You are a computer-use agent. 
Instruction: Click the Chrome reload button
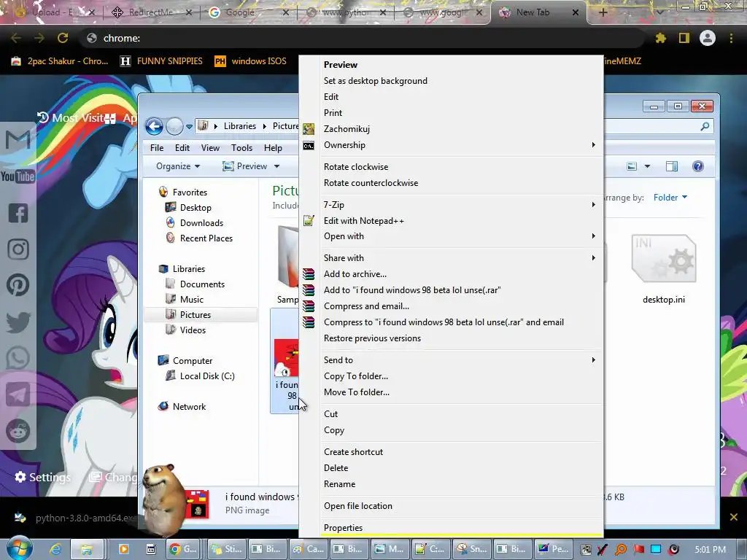(63, 38)
